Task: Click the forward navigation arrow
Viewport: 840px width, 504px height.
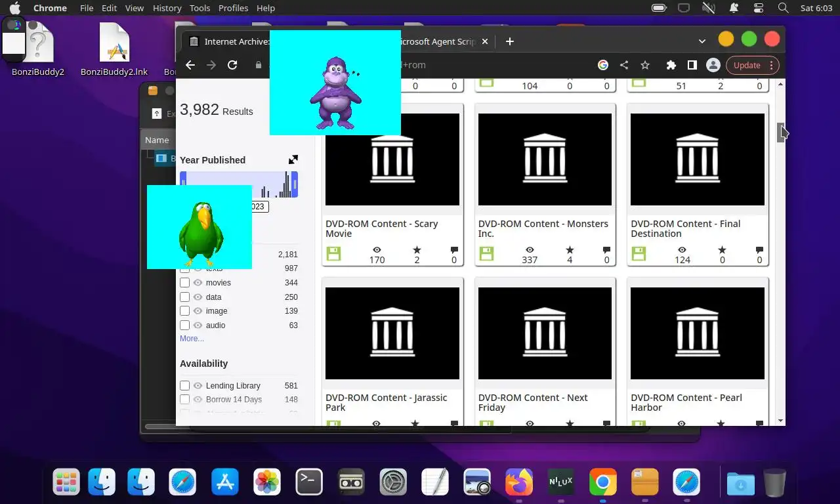Action: pos(211,65)
